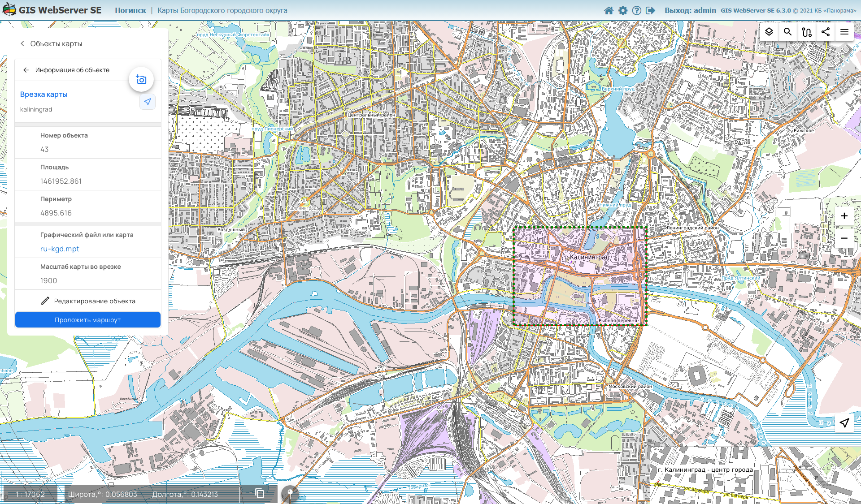Click Выход: admin logout link
This screenshot has width=861, height=504.
(690, 10)
